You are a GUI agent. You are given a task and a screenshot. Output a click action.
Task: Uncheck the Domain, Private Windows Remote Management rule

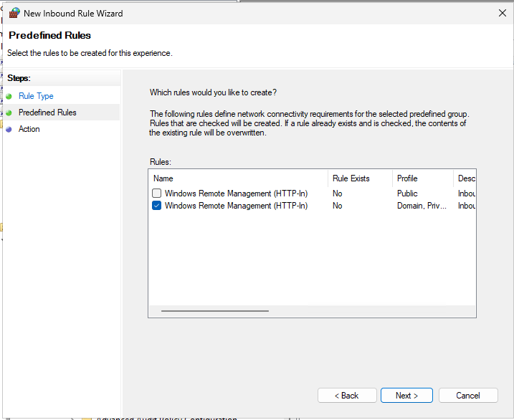coord(156,206)
